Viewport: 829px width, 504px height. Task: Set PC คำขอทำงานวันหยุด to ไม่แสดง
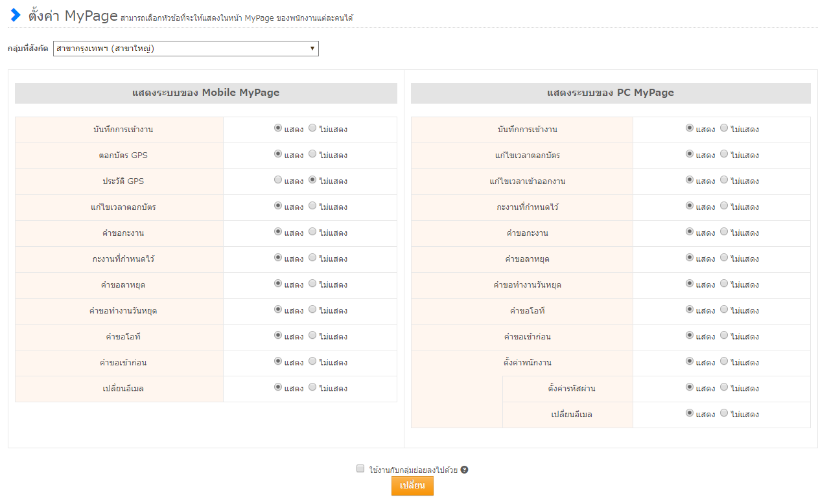point(724,284)
